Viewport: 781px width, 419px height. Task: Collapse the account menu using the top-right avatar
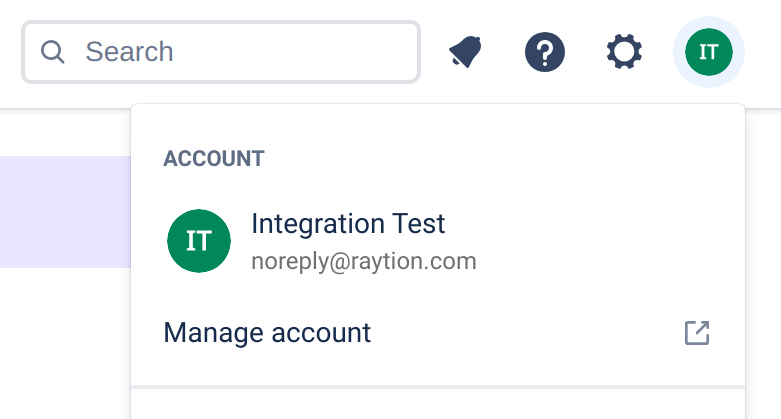coord(708,52)
